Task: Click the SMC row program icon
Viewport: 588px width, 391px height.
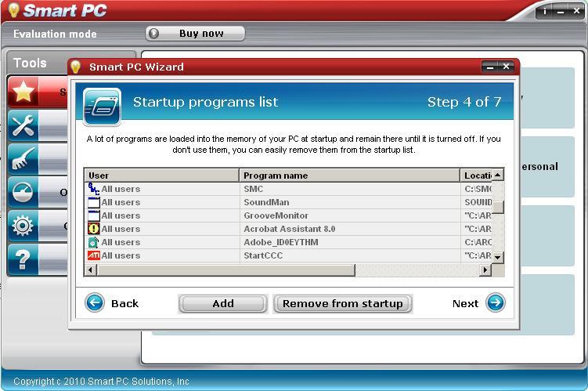Action: [93, 189]
